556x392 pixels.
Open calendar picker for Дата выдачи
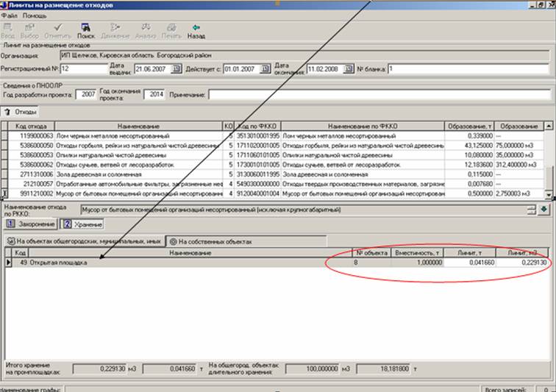point(177,69)
